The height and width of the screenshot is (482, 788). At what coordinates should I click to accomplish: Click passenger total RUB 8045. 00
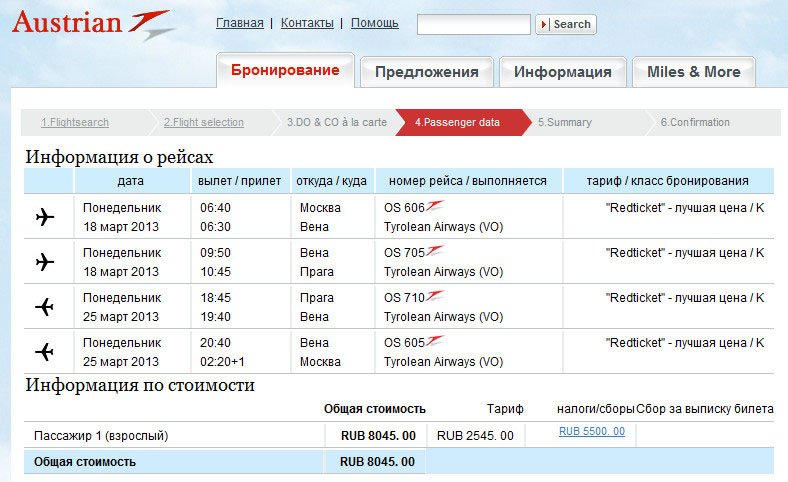pyautogui.click(x=378, y=436)
